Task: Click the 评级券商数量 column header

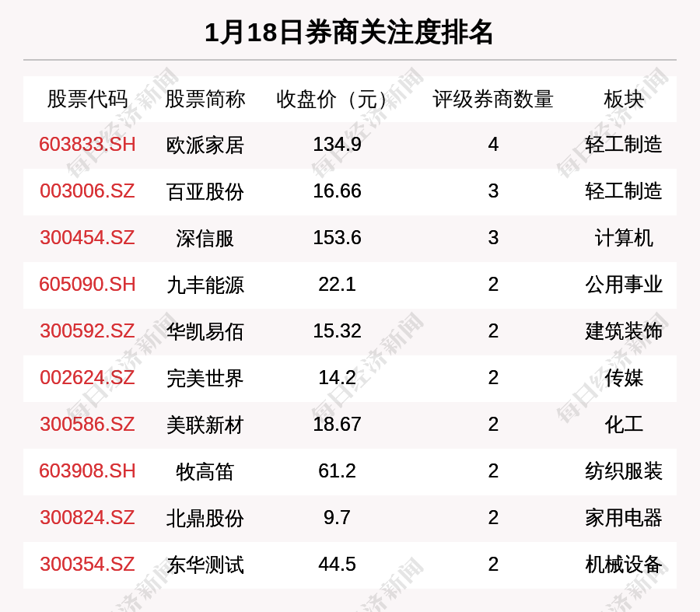Action: (x=493, y=99)
